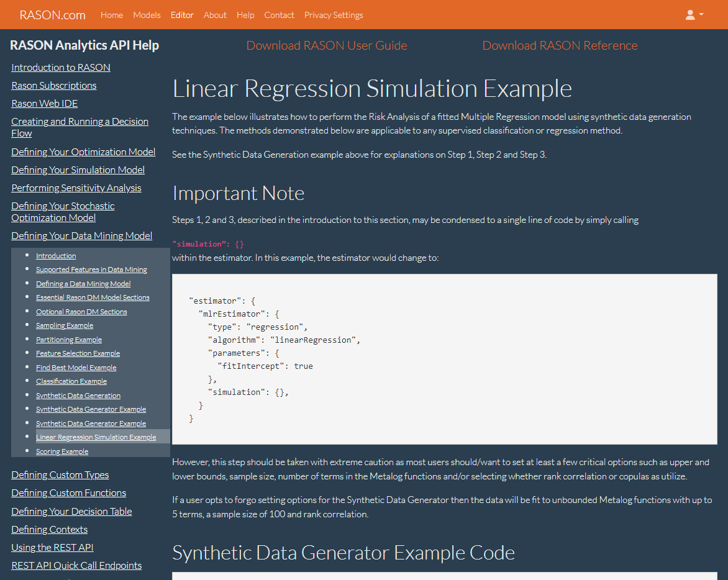Open Defining Your Stochastic Optimization Model
This screenshot has width=728, height=580.
point(63,212)
